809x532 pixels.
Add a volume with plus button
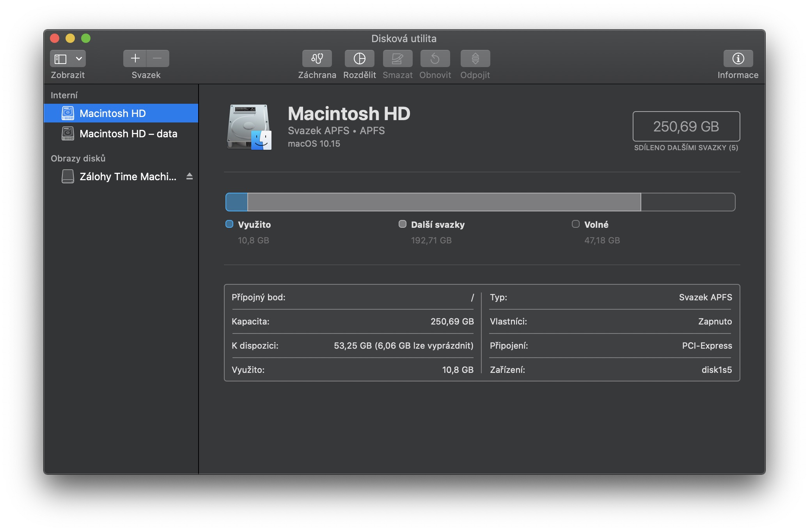135,59
